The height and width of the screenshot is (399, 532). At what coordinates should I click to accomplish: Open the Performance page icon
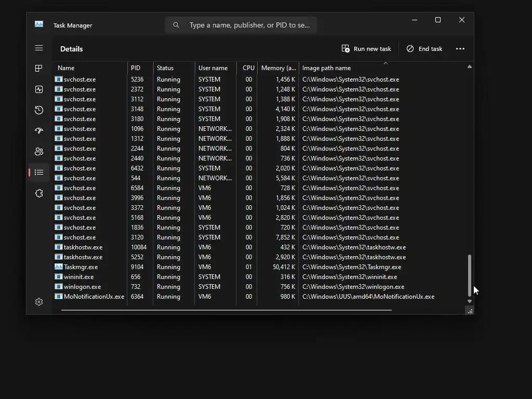[x=39, y=89]
